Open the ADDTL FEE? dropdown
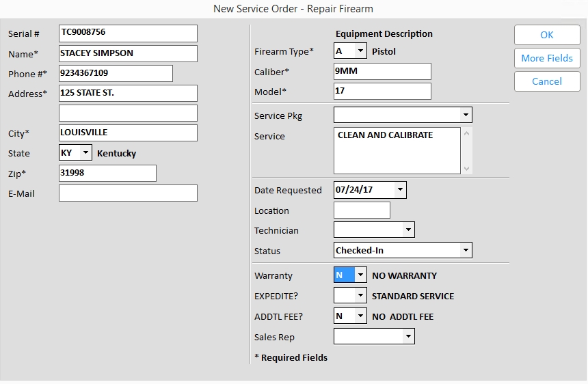The image size is (588, 384). click(x=360, y=316)
